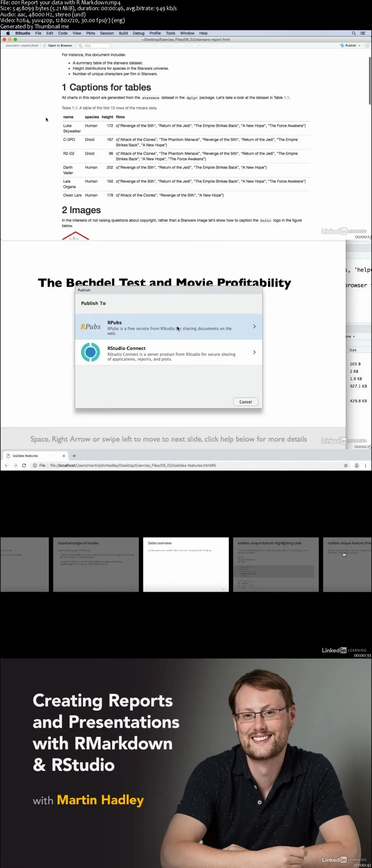Screen dimensions: 372x868
Task: Open the Profile menu
Action: [x=155, y=33]
